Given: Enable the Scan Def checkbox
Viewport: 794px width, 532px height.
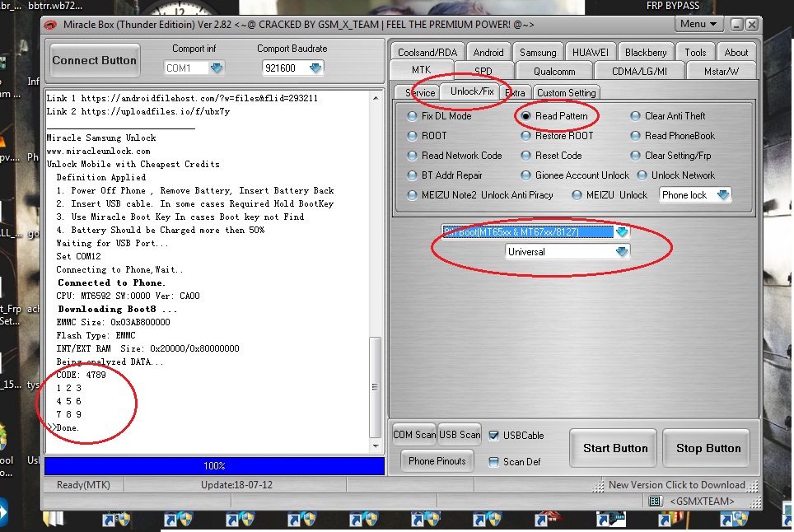Looking at the screenshot, I should click(x=493, y=462).
